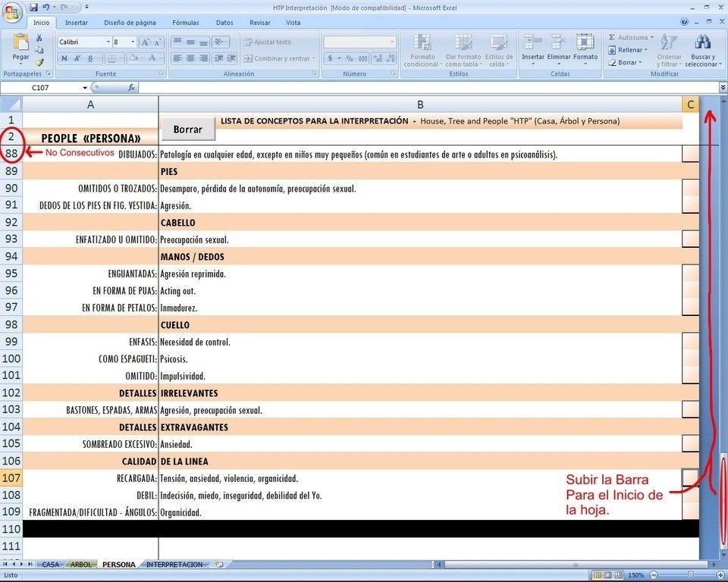Click the zoom slider handle in status bar
This screenshot has height=582, width=728.
(x=689, y=575)
